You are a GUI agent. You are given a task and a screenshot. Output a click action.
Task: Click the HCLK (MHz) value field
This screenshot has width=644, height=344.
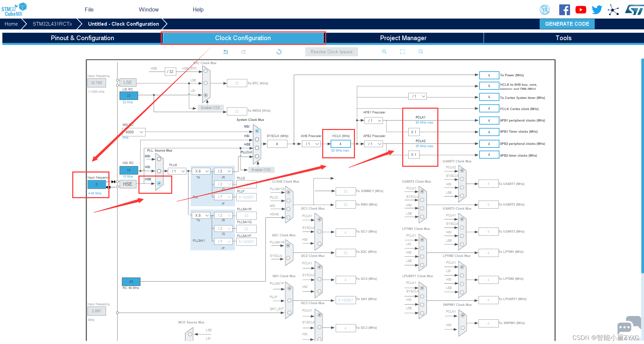[x=340, y=144]
